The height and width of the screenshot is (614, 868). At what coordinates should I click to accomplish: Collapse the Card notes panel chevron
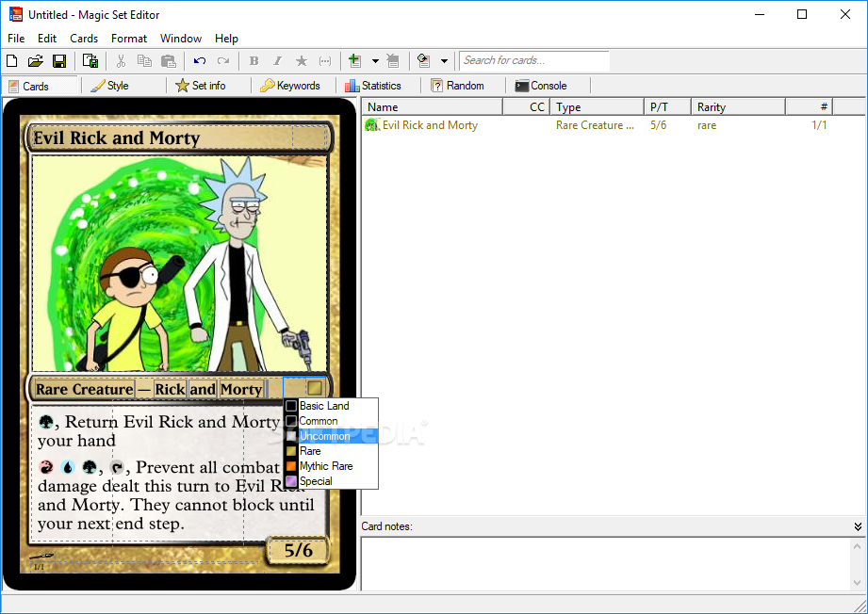click(x=858, y=526)
